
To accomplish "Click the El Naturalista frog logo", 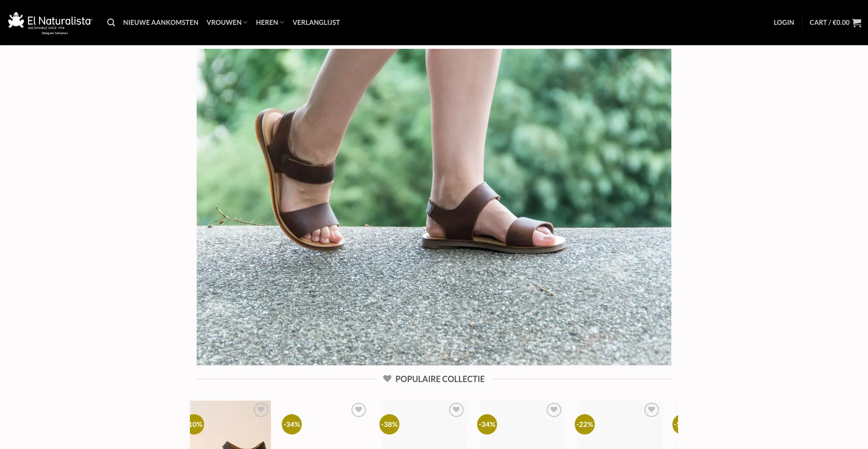I will [50, 23].
